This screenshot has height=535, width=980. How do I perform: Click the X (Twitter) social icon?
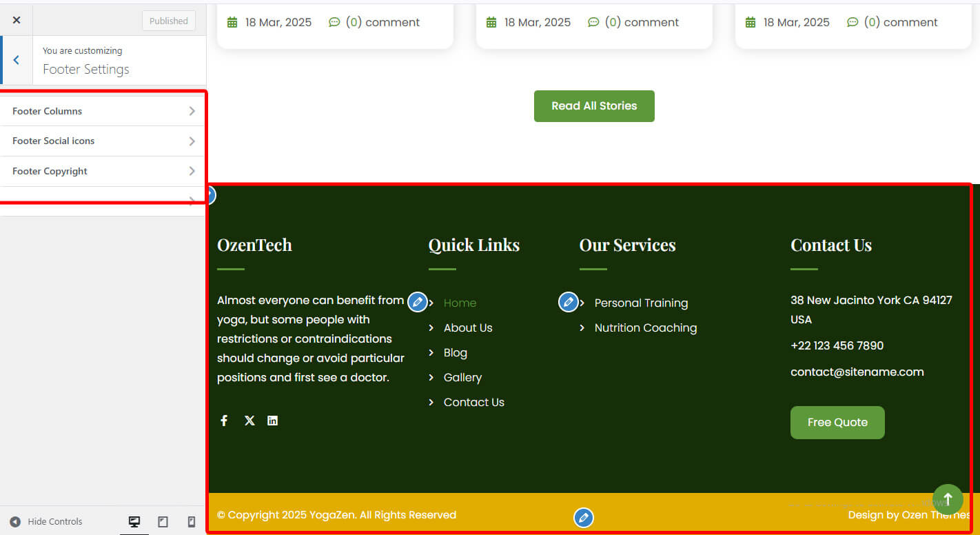[x=249, y=421]
